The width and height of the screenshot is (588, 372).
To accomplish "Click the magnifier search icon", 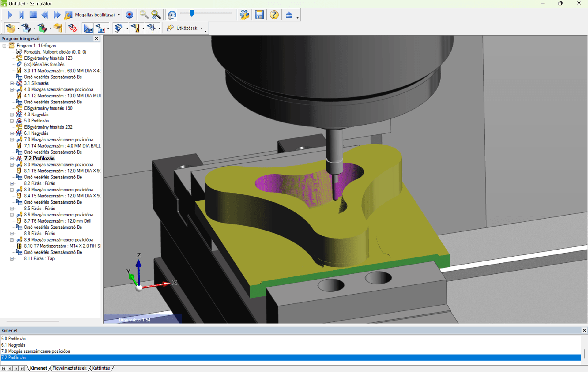I will tap(144, 15).
